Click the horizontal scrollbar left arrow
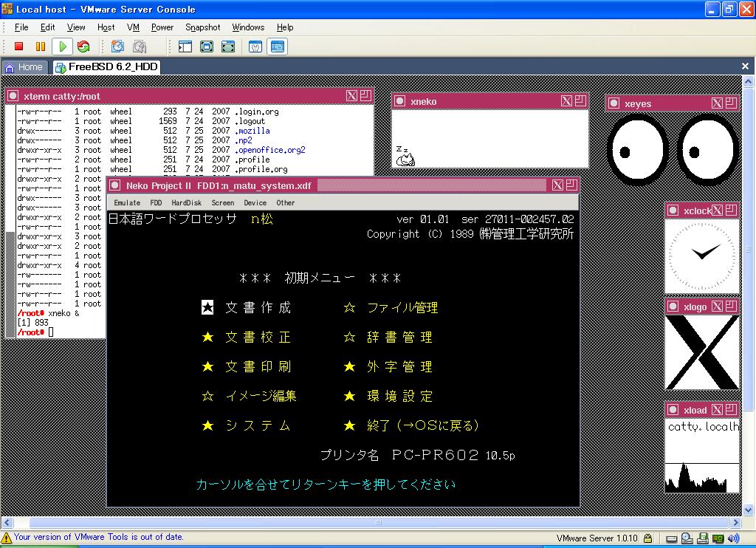756x548 pixels. click(7, 522)
